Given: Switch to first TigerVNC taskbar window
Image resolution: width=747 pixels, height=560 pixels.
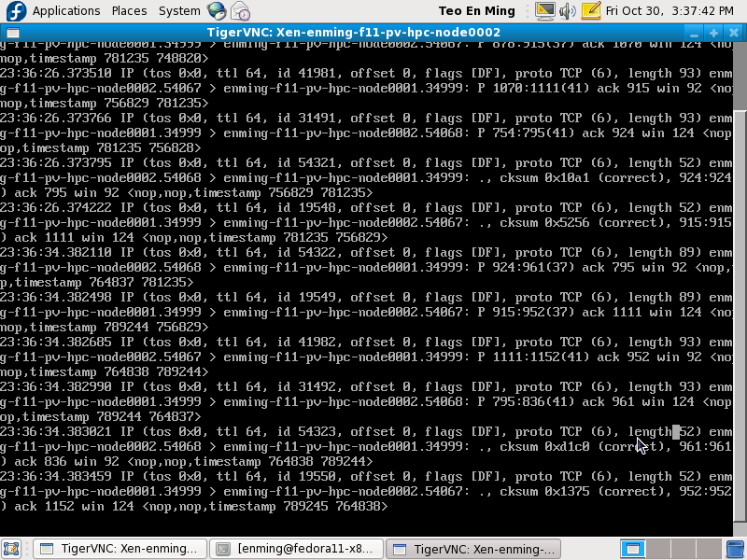Looking at the screenshot, I should point(120,549).
